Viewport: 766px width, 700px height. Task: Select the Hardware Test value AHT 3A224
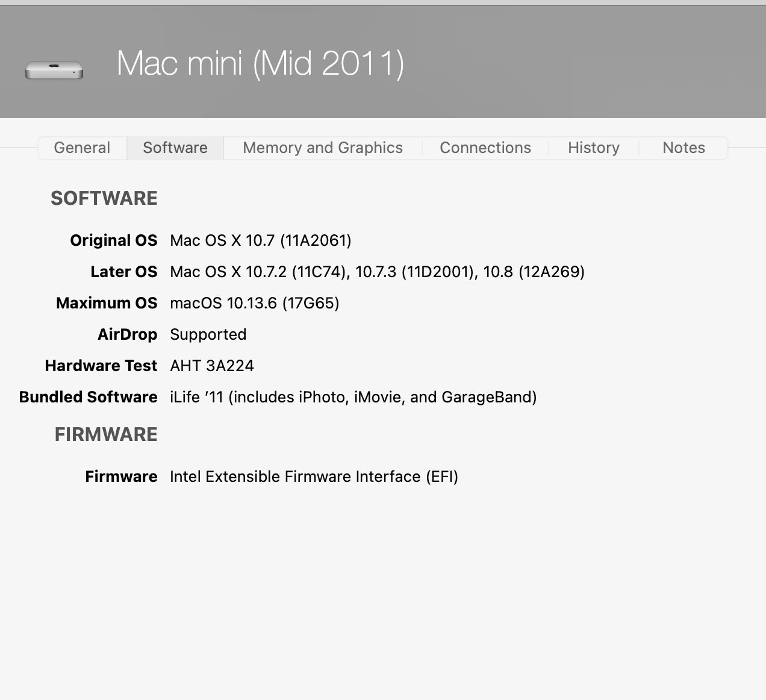212,366
